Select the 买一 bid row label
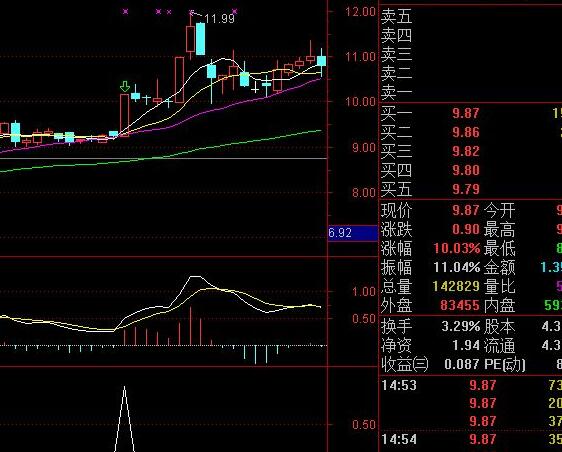This screenshot has width=562, height=452. click(x=396, y=114)
